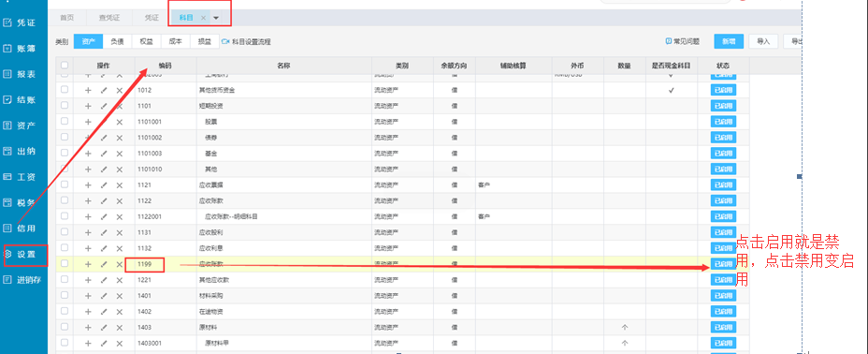Select the 损益 category tab

(x=205, y=41)
